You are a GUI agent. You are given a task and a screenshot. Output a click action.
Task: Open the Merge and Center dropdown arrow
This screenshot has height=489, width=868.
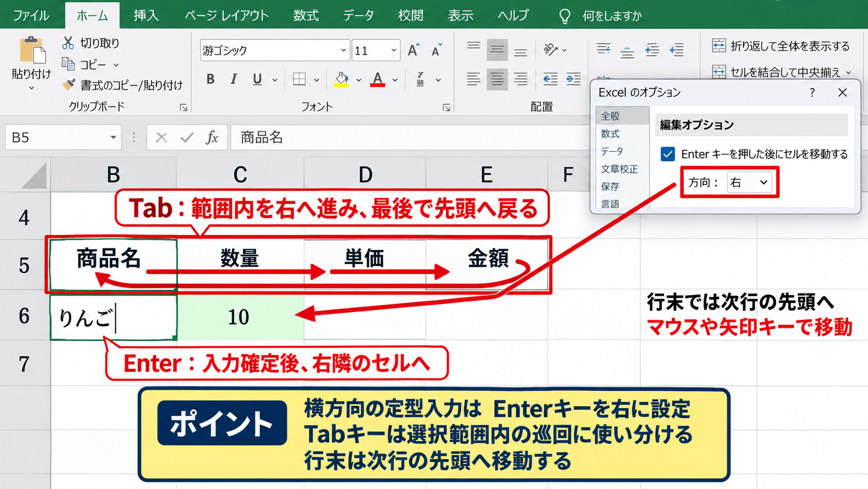point(849,72)
